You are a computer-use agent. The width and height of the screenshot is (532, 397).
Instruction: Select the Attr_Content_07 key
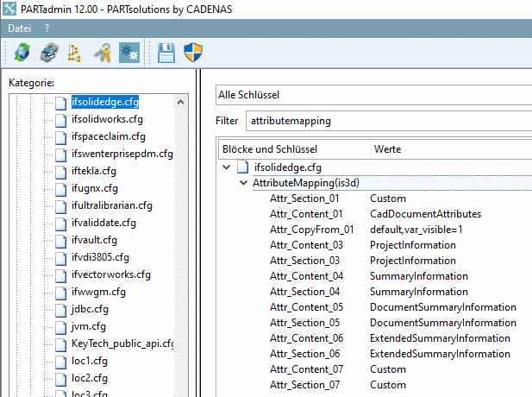pos(306,369)
